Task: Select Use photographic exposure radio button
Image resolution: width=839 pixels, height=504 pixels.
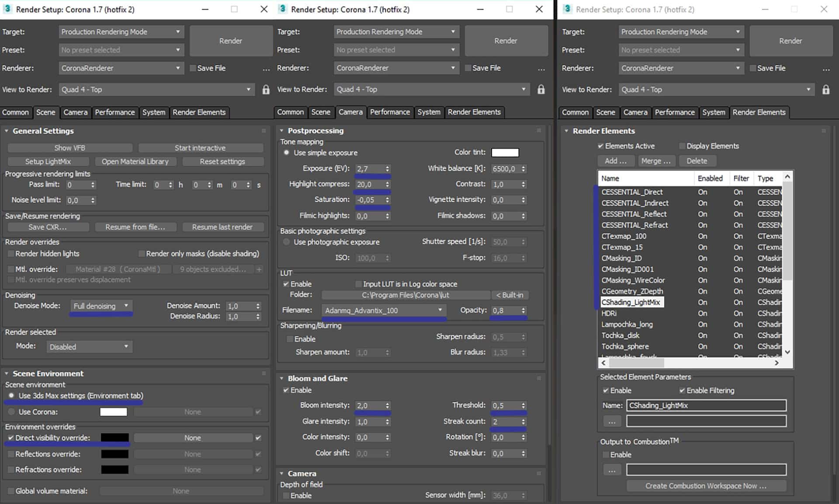Action: [x=287, y=242]
